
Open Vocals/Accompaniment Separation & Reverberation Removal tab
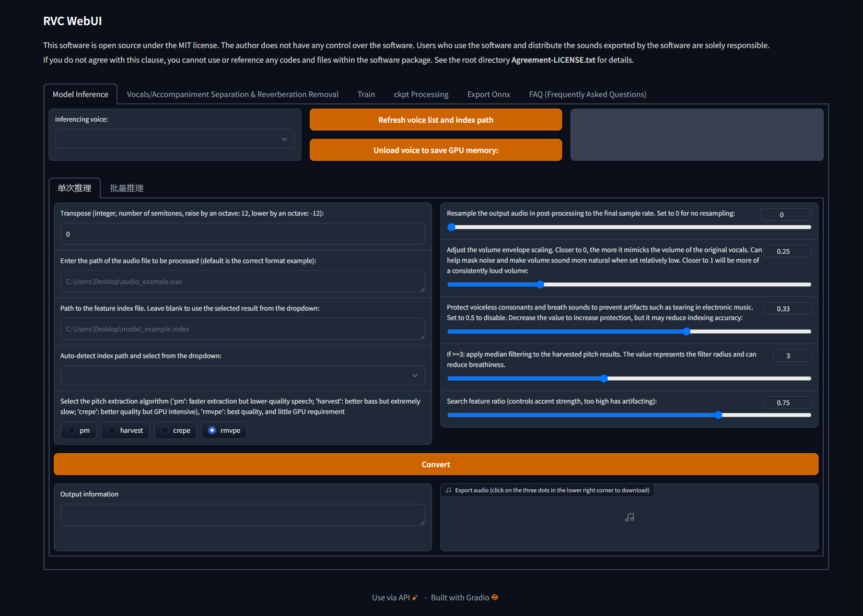(x=232, y=94)
